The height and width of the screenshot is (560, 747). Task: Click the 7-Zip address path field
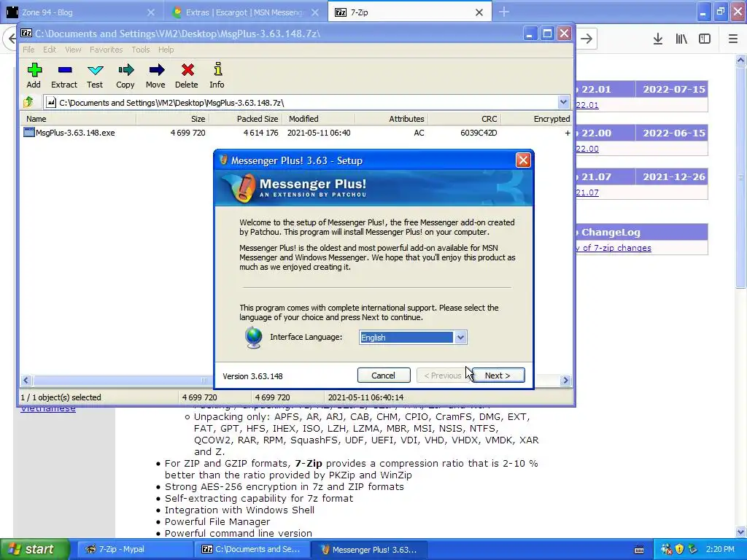[x=307, y=102]
